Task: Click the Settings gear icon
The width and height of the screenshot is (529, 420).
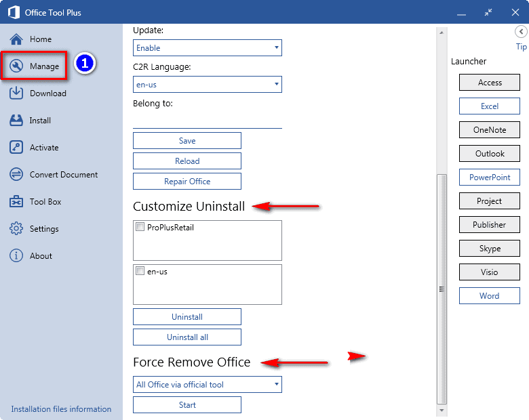Action: [x=16, y=228]
